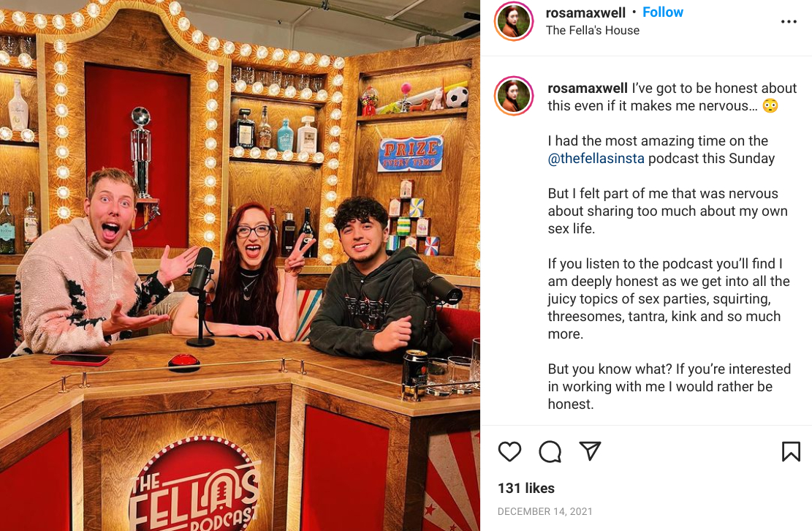Like the post with the heart icon
The height and width of the screenshot is (531, 812).
click(x=509, y=451)
